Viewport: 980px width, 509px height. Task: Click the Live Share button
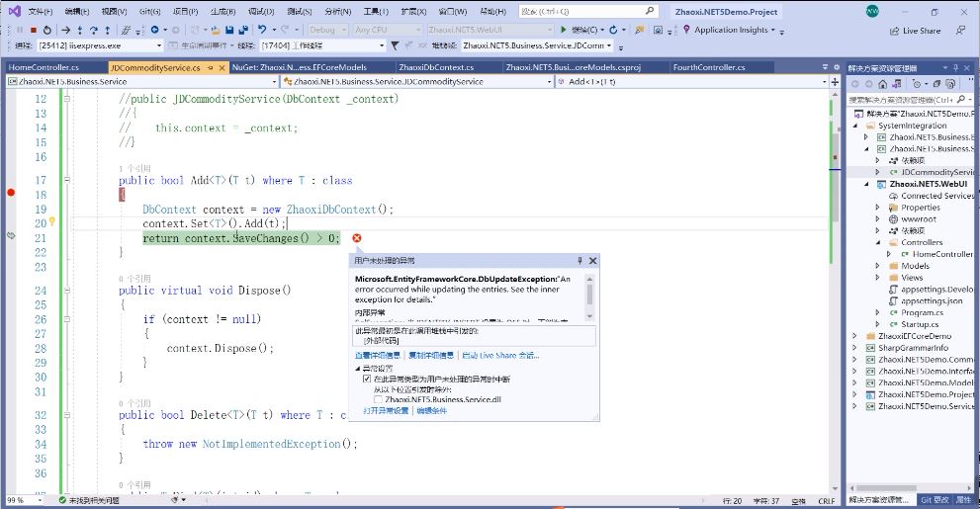pyautogui.click(x=915, y=31)
